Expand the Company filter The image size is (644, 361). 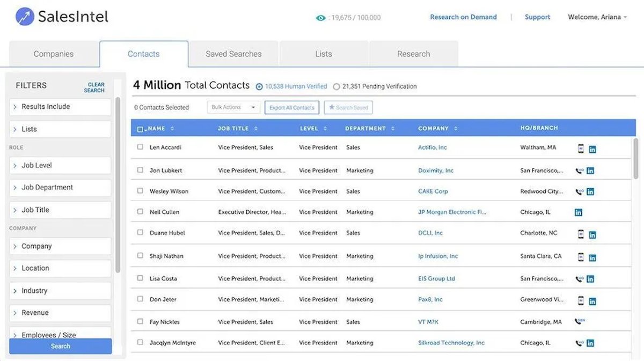point(60,246)
